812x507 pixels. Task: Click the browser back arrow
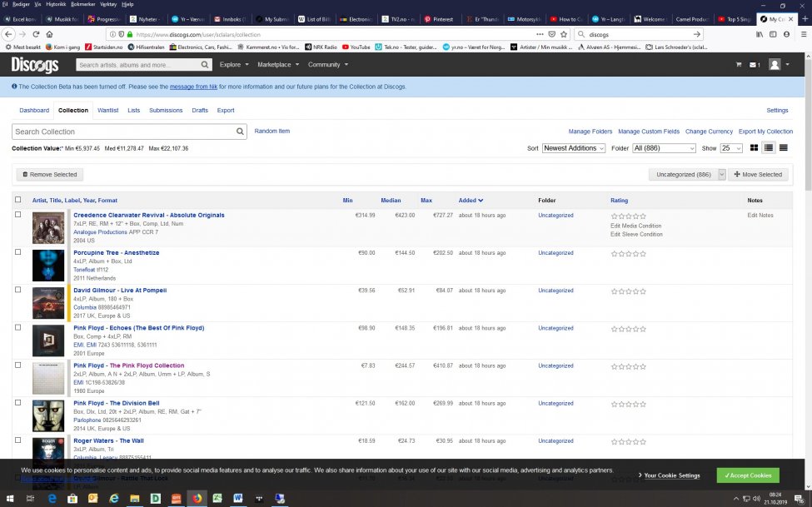point(8,34)
